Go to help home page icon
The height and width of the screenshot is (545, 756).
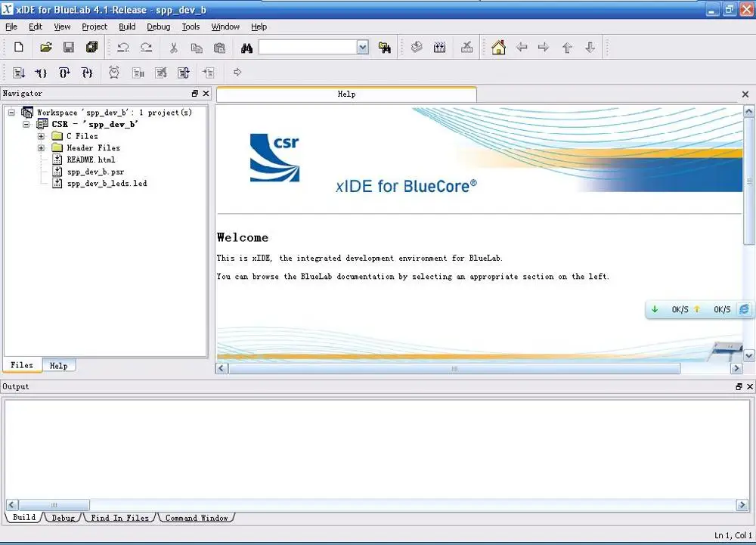click(x=498, y=47)
